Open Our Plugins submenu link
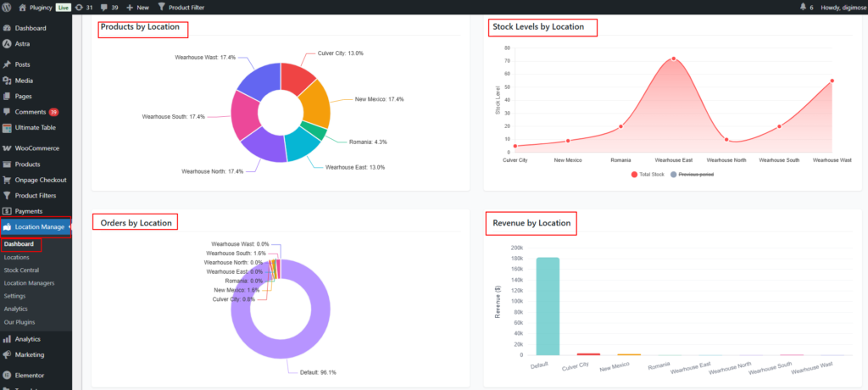The image size is (868, 390). click(20, 322)
